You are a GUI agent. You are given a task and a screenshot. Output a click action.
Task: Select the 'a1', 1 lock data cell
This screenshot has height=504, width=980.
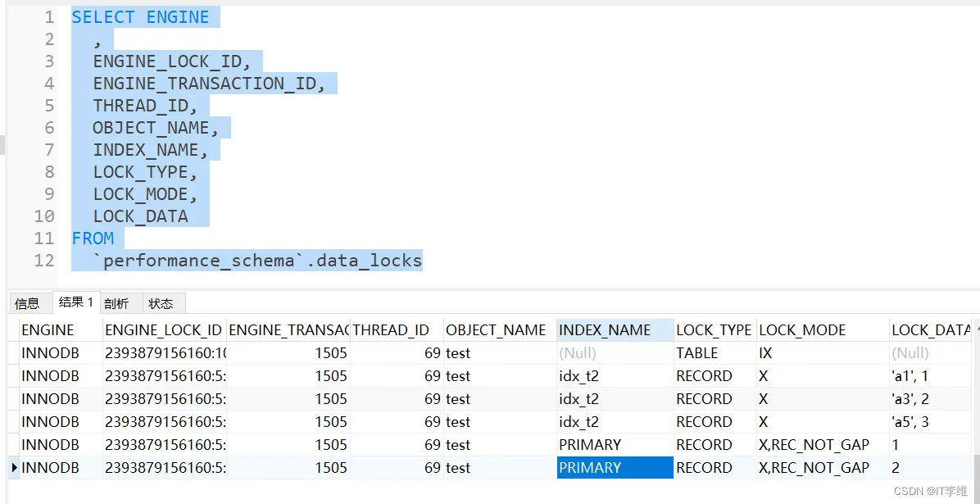931,376
